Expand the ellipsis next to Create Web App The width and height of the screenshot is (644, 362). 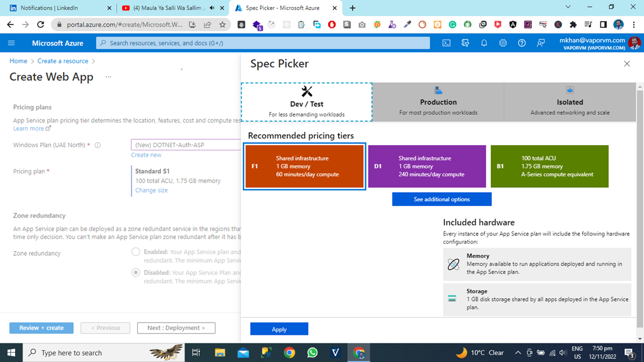click(x=108, y=77)
